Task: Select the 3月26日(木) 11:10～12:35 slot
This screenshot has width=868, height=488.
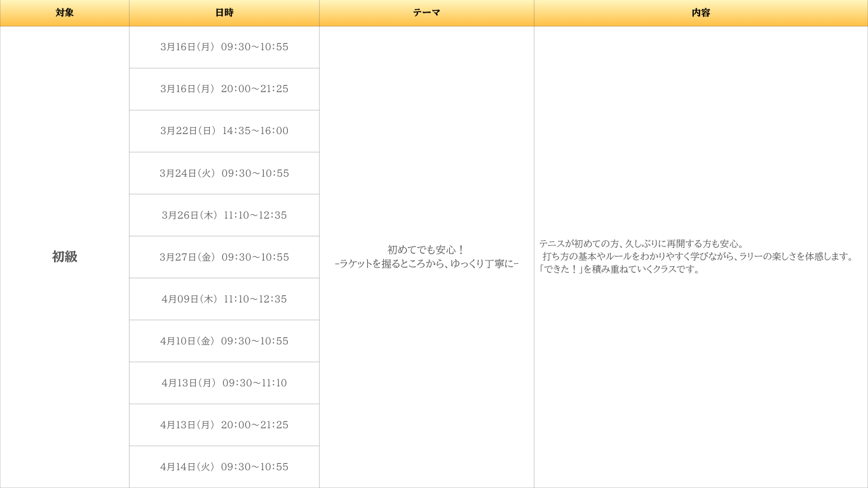Action: [x=224, y=215]
